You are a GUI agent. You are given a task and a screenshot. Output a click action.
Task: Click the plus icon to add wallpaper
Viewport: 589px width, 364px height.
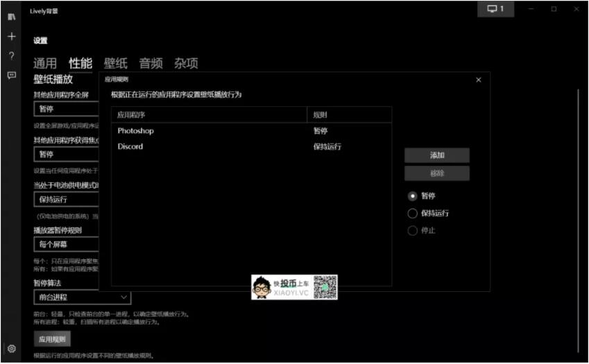pos(12,36)
